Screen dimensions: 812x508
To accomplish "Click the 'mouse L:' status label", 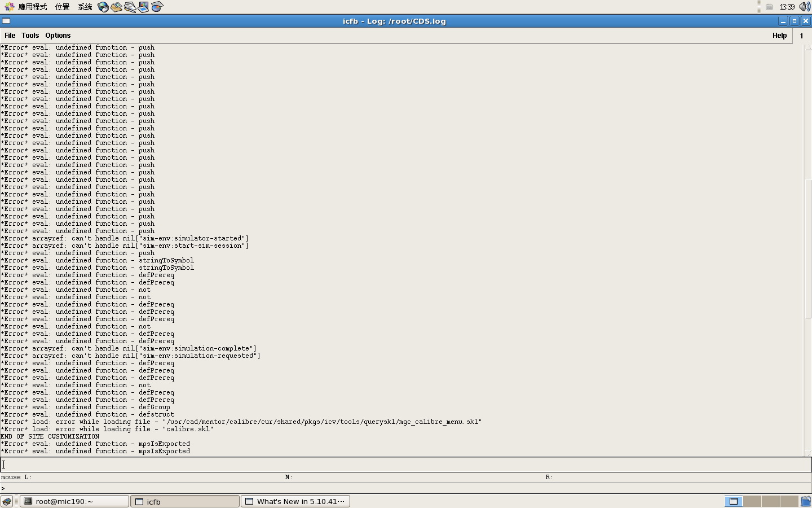I will point(16,477).
